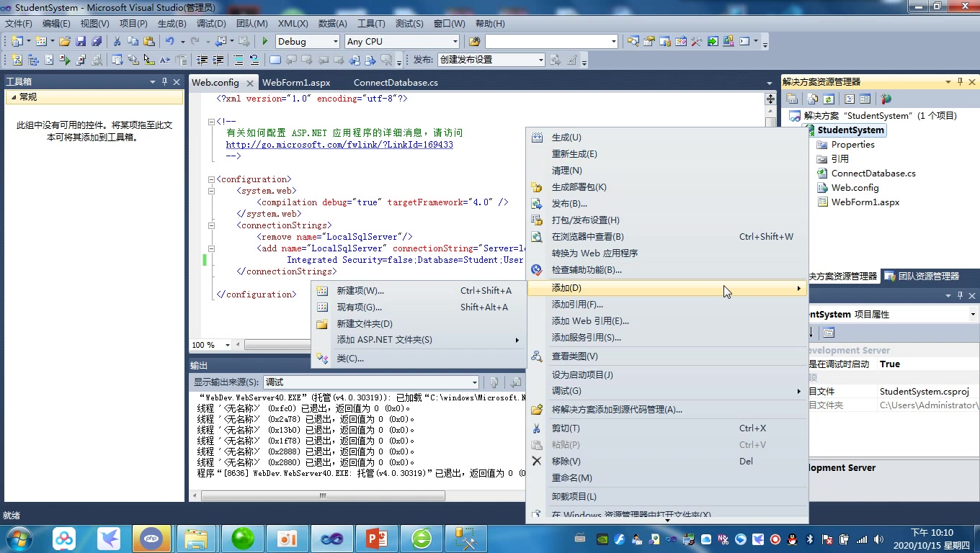
Task: Close the Web.config tab with its X
Action: [250, 84]
